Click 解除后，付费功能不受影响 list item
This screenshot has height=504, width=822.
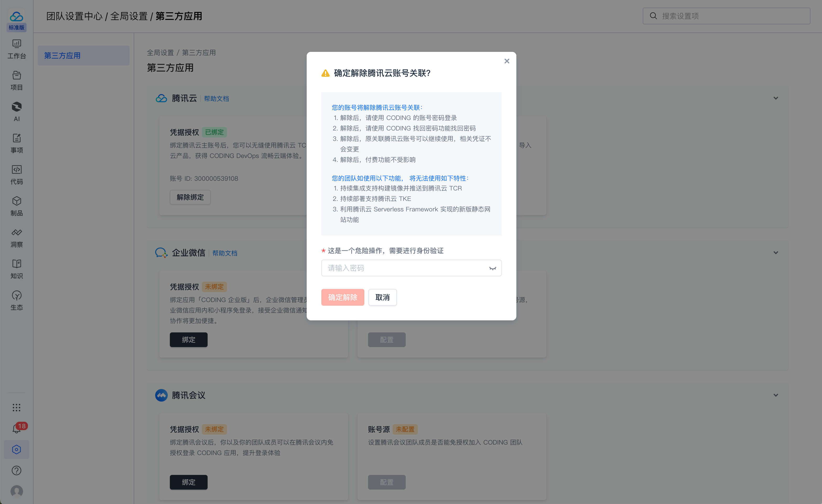click(x=378, y=160)
